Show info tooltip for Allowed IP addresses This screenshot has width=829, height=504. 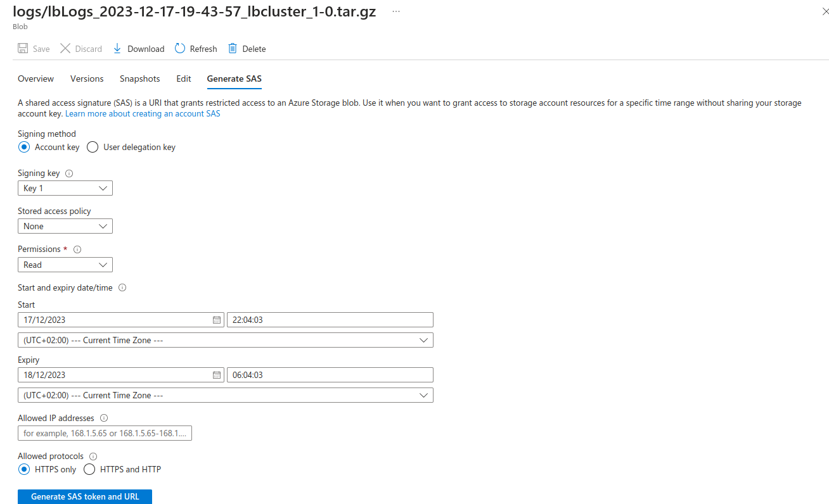pyautogui.click(x=104, y=418)
